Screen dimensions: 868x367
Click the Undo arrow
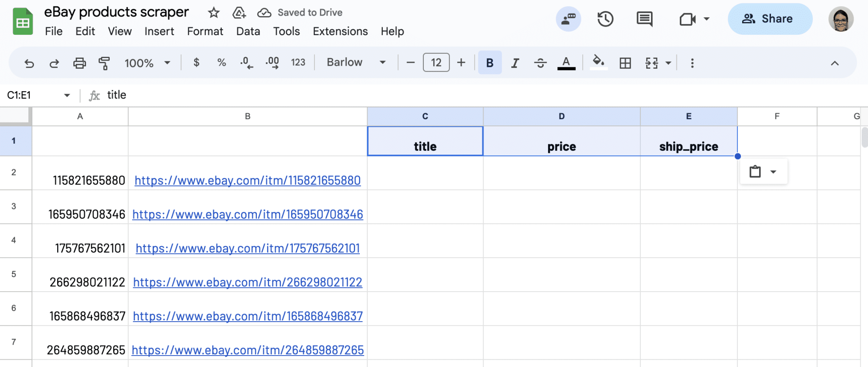(29, 63)
